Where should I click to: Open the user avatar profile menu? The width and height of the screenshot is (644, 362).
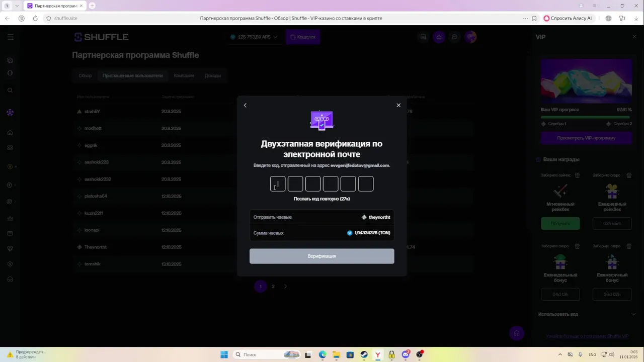pos(470,37)
